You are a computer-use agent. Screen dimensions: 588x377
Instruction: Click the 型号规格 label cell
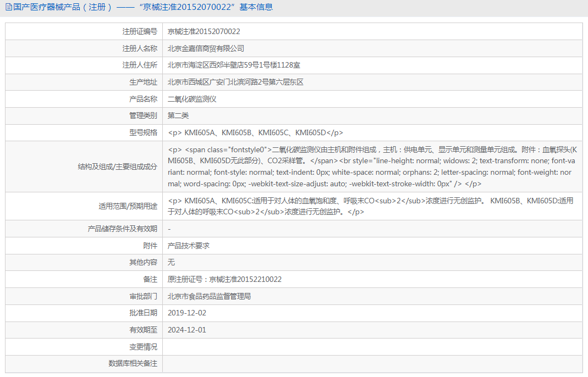pos(84,132)
